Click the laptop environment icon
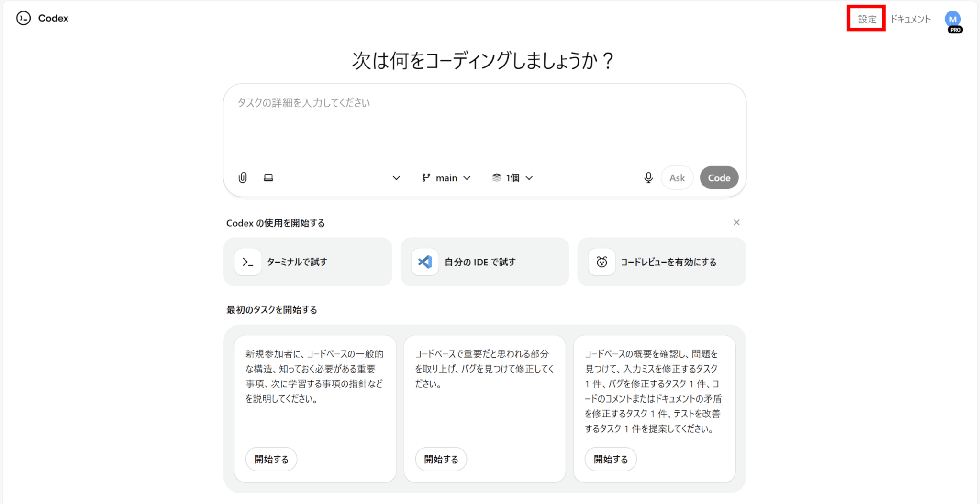 point(268,178)
